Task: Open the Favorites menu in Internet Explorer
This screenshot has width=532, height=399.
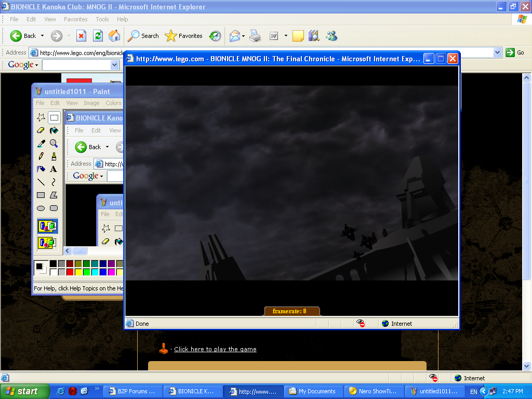Action: (76, 19)
